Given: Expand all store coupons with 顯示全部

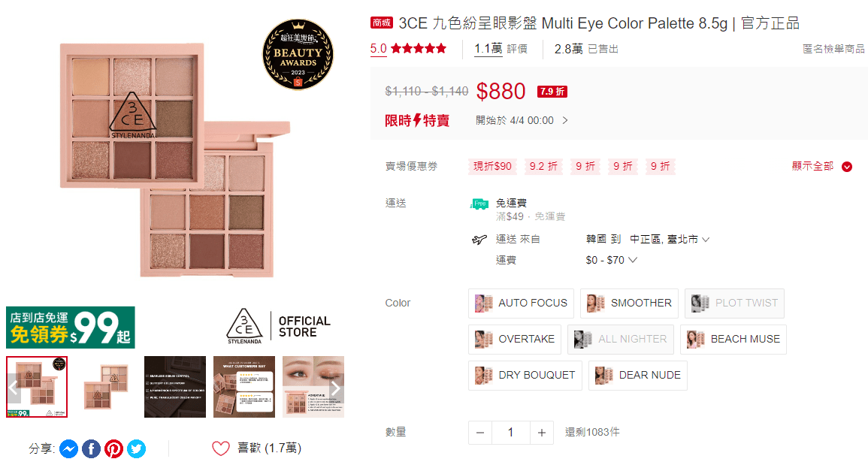Looking at the screenshot, I should click(x=822, y=167).
